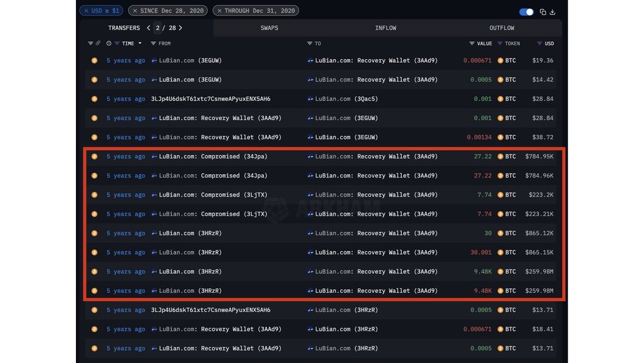Click the coin icon in the $223.2K row
Screen dimensions: 644x363
pyautogui.click(x=94, y=195)
